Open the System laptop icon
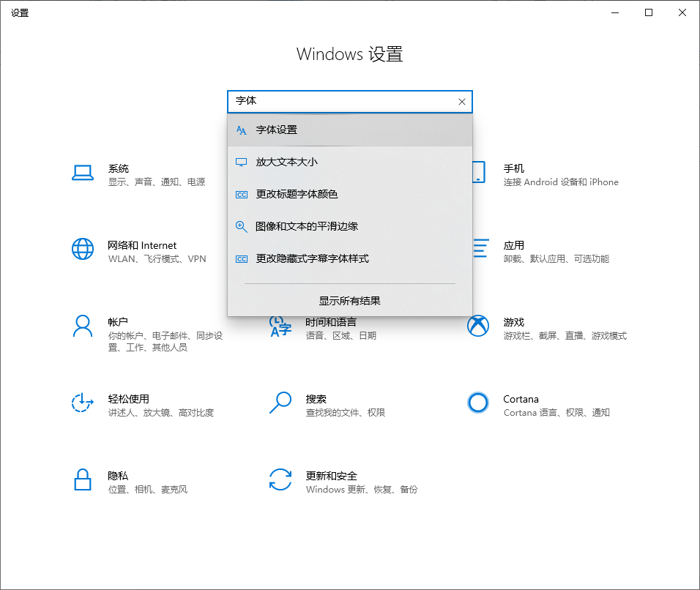The image size is (700, 590). click(83, 173)
